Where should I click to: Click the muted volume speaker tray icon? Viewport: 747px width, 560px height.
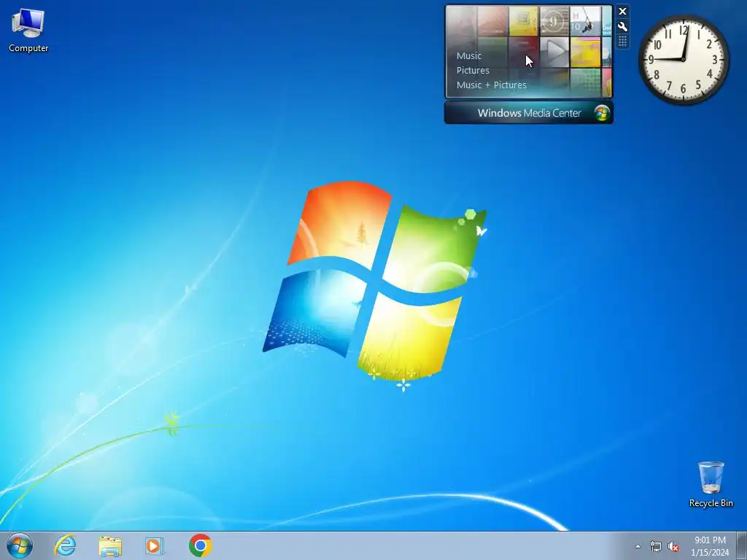673,546
